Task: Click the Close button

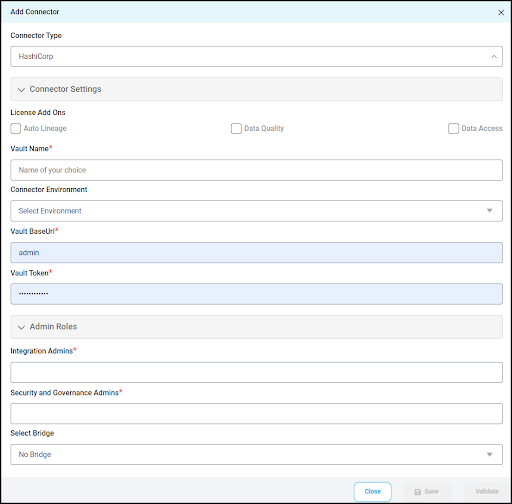Action: click(x=372, y=491)
